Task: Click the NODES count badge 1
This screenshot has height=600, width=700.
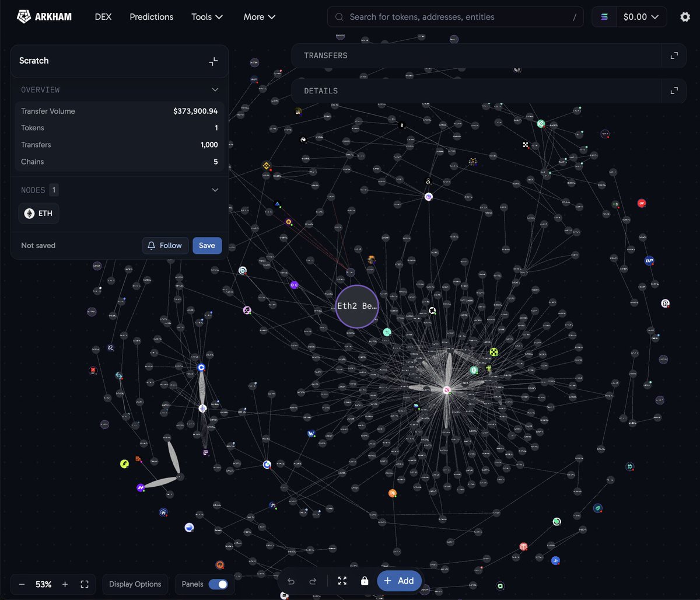Action: (x=54, y=190)
